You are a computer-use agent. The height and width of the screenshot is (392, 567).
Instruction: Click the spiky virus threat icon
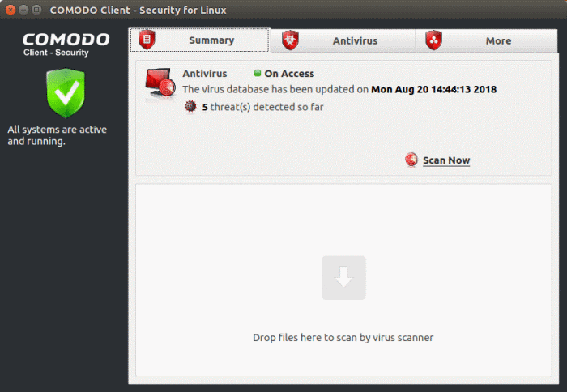point(190,107)
